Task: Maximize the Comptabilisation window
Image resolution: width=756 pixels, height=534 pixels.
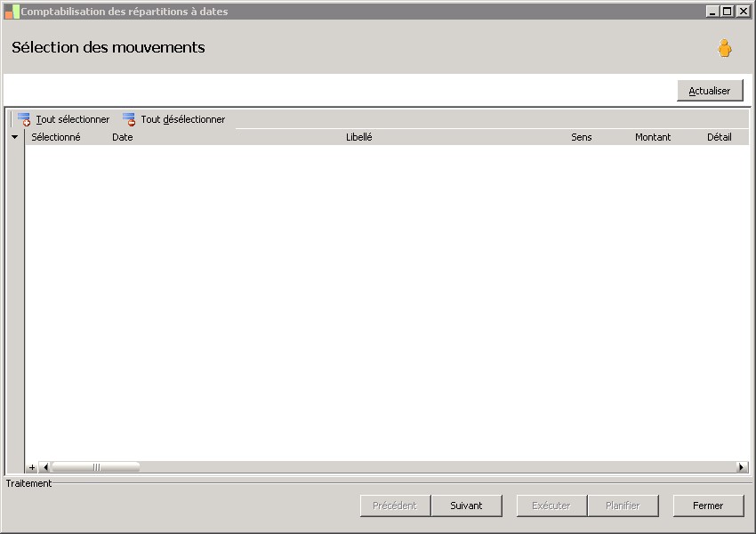Action: pyautogui.click(x=728, y=11)
